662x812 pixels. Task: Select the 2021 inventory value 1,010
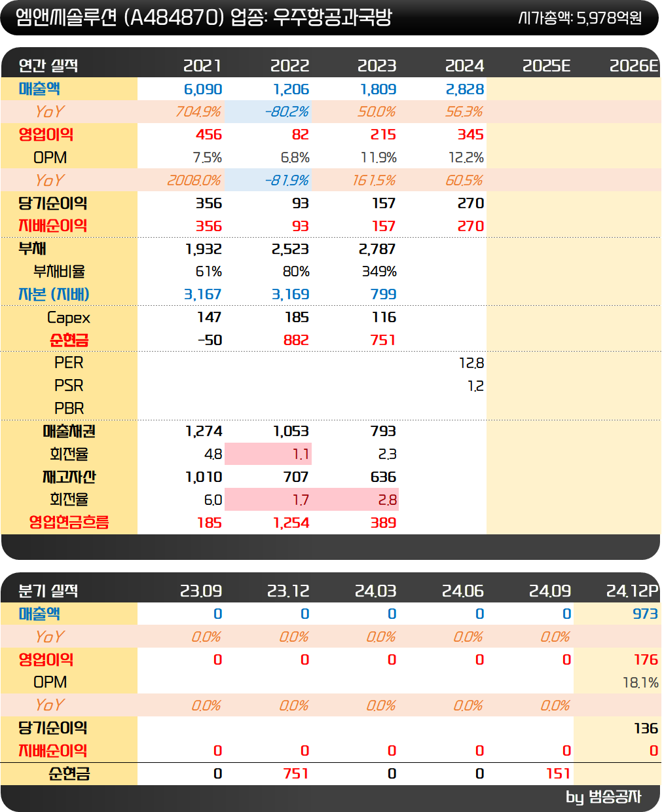point(204,477)
